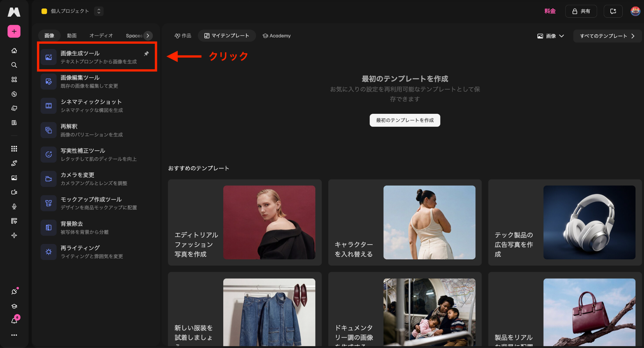This screenshot has height=348, width=644.
Task: Open the Home icon in sidebar
Action: pyautogui.click(x=14, y=51)
